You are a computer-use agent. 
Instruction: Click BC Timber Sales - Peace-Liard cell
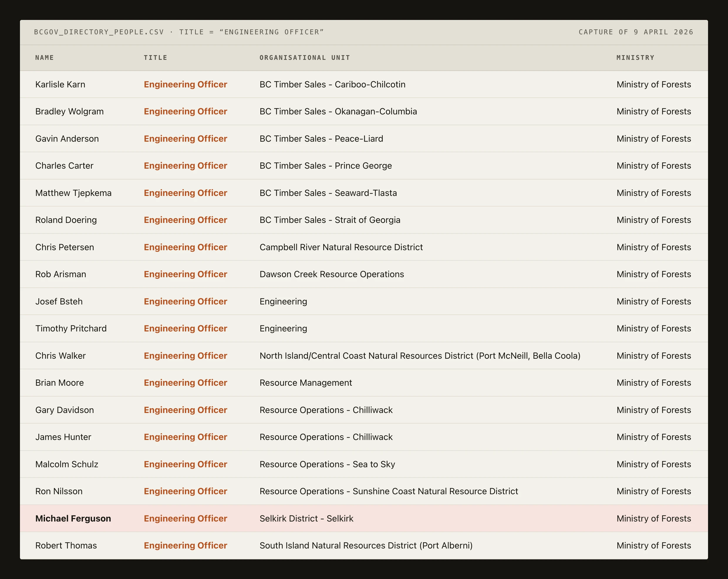[321, 139]
